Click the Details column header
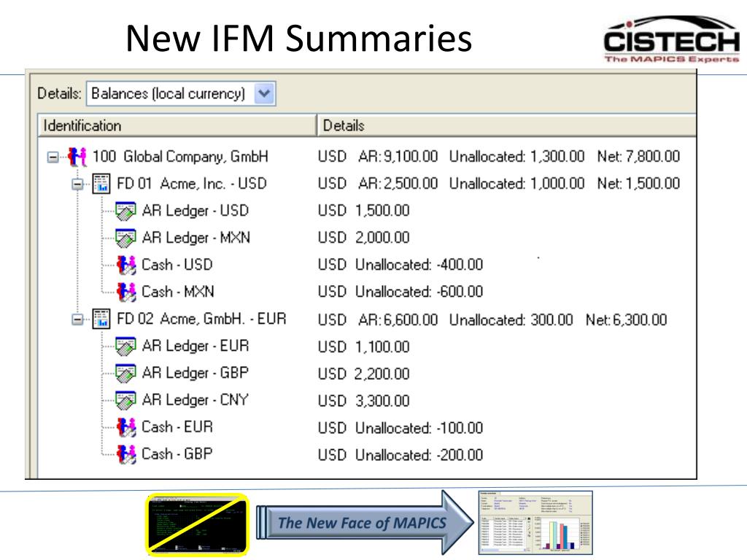Screen dimensions: 747x560 [507, 125]
